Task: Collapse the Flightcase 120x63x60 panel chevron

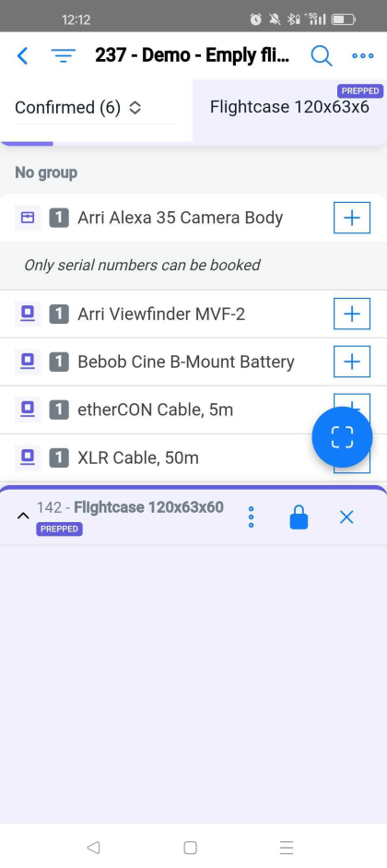Action: (23, 516)
